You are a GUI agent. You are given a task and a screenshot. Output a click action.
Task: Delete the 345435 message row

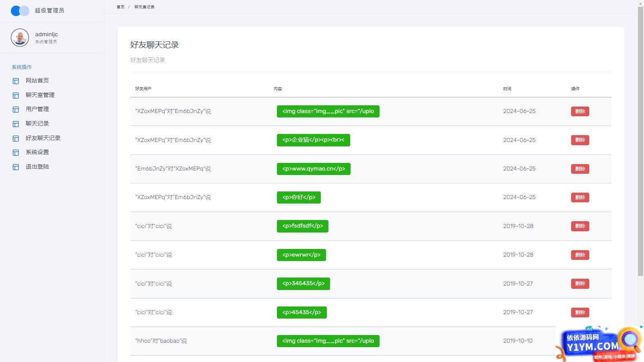(580, 284)
